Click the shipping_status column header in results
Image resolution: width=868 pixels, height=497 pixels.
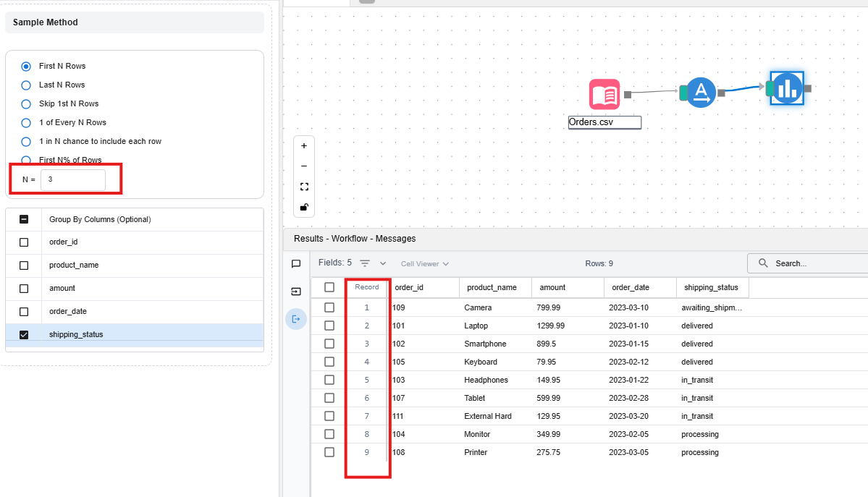[709, 287]
